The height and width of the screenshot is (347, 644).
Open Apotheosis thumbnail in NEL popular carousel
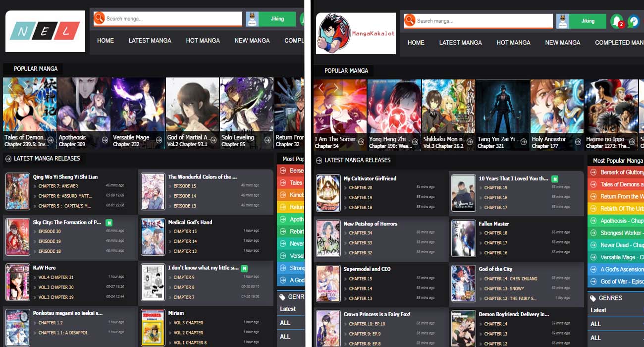pos(84,113)
